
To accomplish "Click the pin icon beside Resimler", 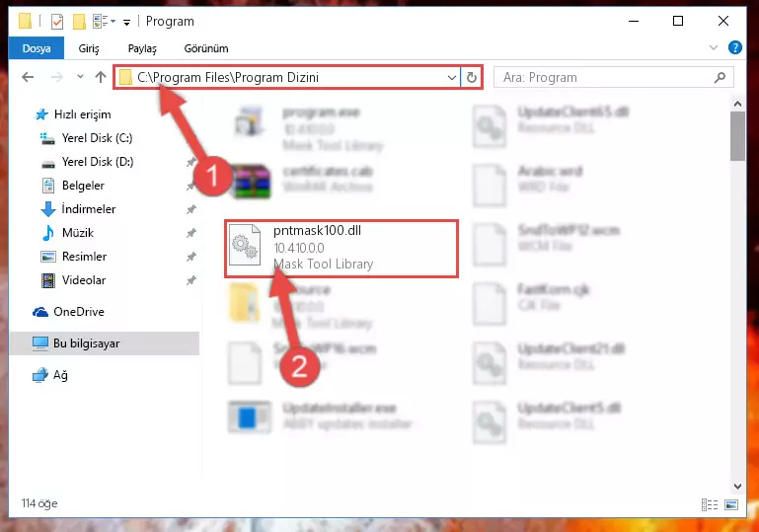I will click(191, 257).
